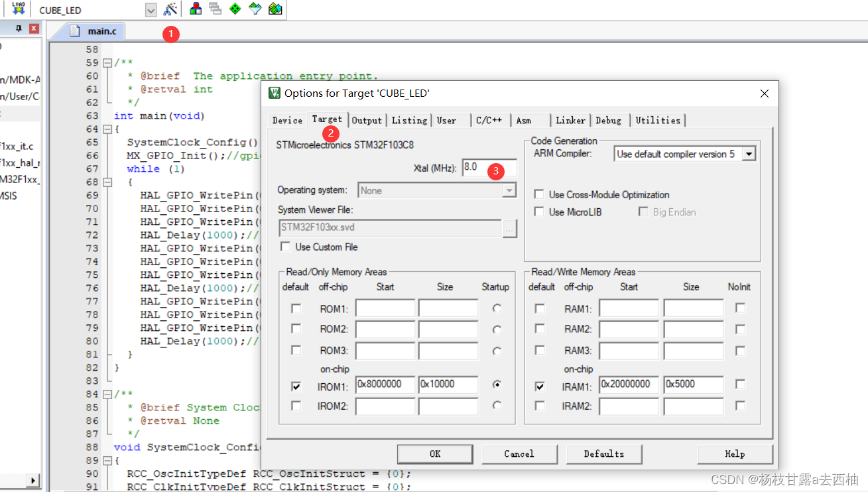Click the Xtal (MHz) input field
Viewport: 868px width, 492px height.
(x=489, y=168)
